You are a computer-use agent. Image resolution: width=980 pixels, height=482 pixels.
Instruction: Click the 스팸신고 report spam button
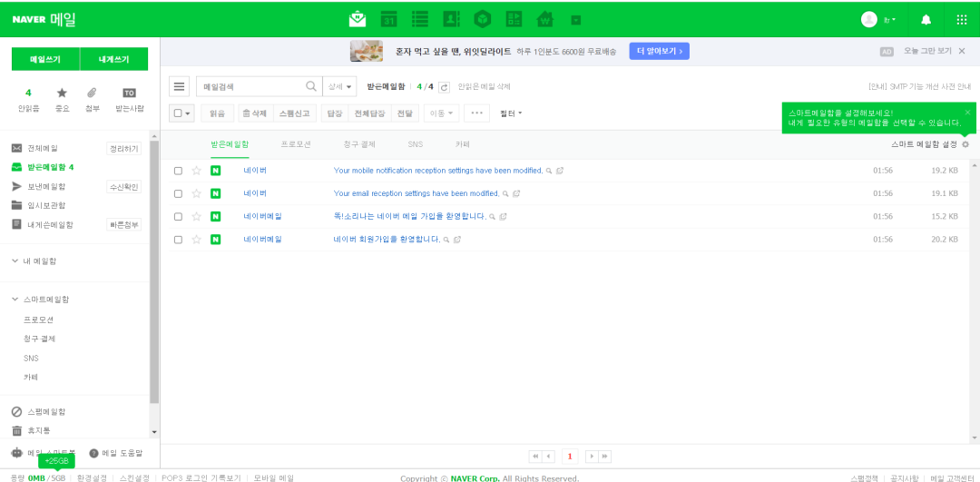point(294,113)
